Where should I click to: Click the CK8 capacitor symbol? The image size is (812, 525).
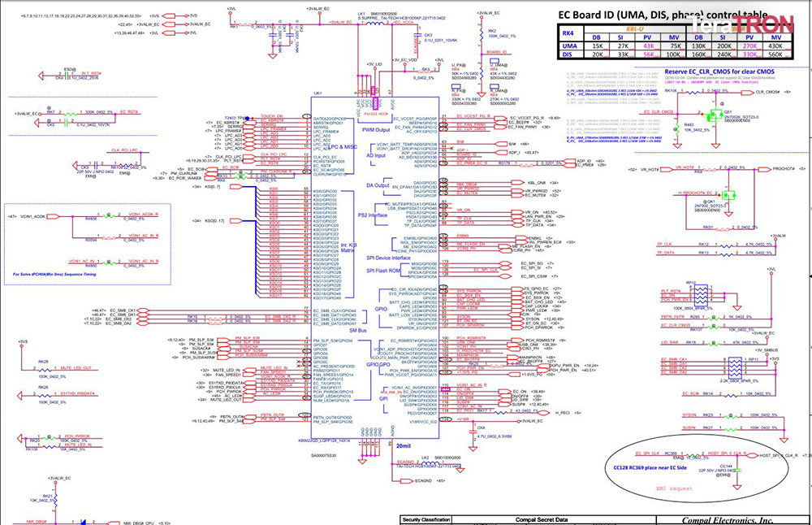coord(473,432)
